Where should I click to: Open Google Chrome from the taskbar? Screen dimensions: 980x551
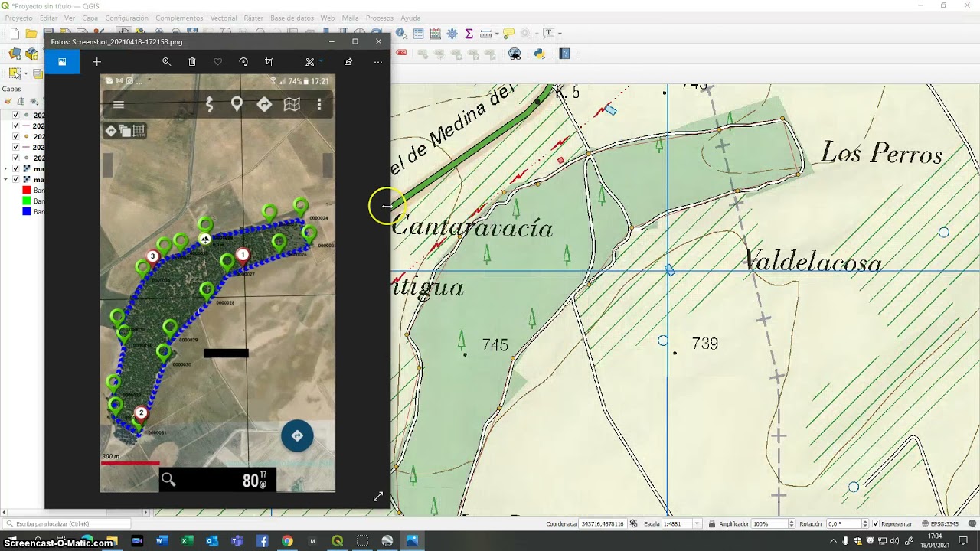pyautogui.click(x=287, y=541)
